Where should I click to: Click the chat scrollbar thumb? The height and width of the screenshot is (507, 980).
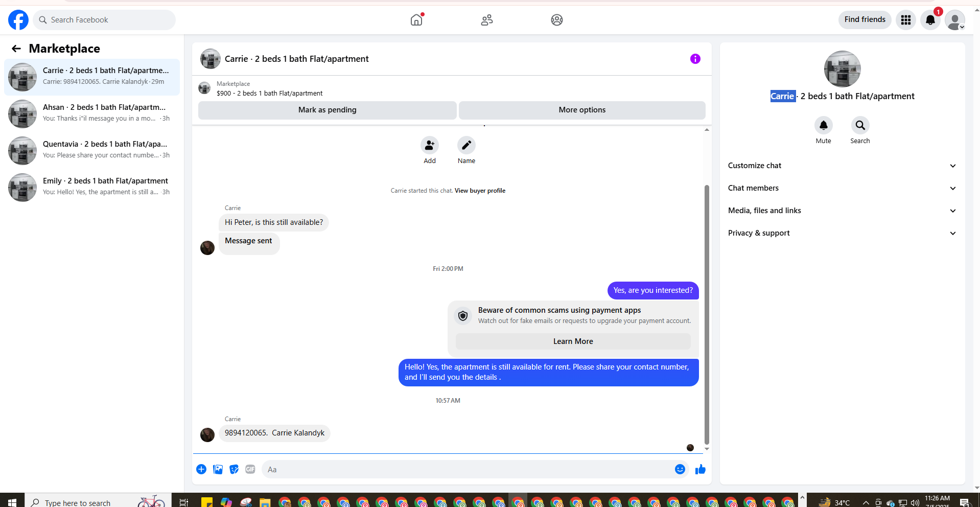(707, 314)
